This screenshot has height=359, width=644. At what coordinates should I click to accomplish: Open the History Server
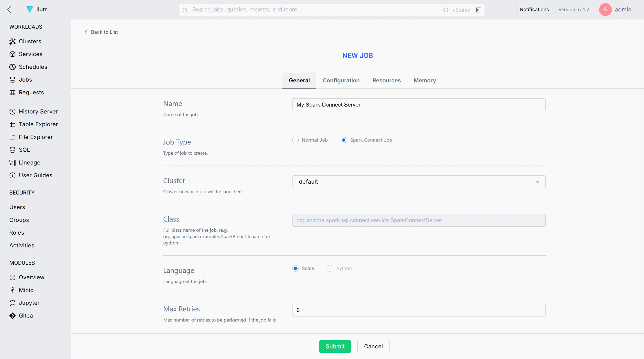click(39, 111)
